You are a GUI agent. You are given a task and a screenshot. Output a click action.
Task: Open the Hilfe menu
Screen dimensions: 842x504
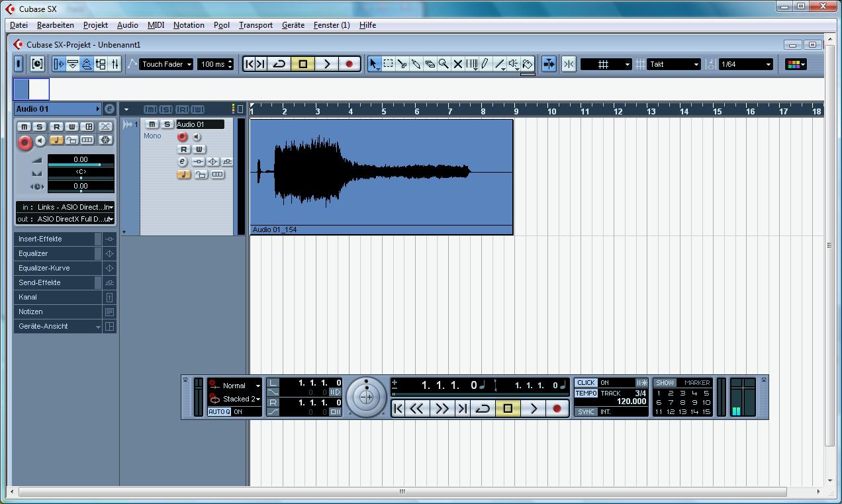coord(367,25)
